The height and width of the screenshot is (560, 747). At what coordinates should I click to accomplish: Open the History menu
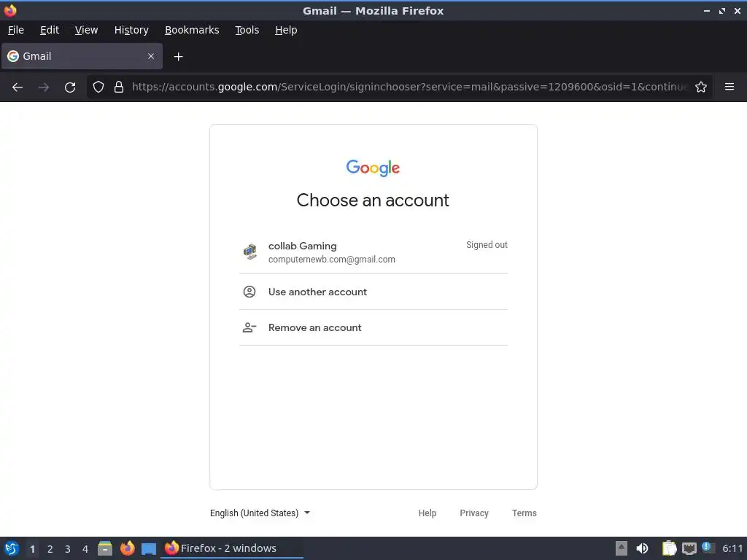(x=131, y=30)
